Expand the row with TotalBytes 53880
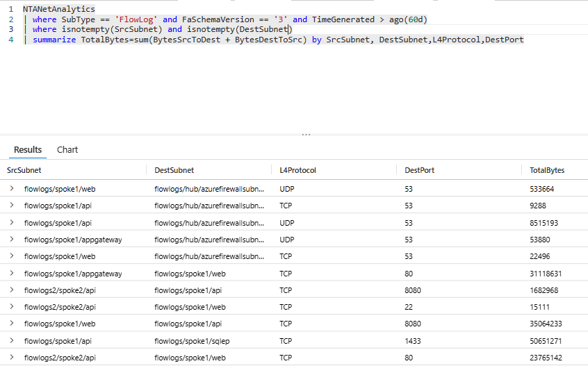The height and width of the screenshot is (375, 588). (x=12, y=240)
